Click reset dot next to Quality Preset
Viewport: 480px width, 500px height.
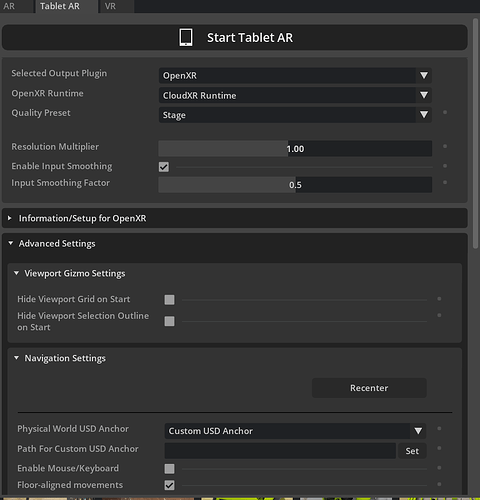(x=445, y=112)
